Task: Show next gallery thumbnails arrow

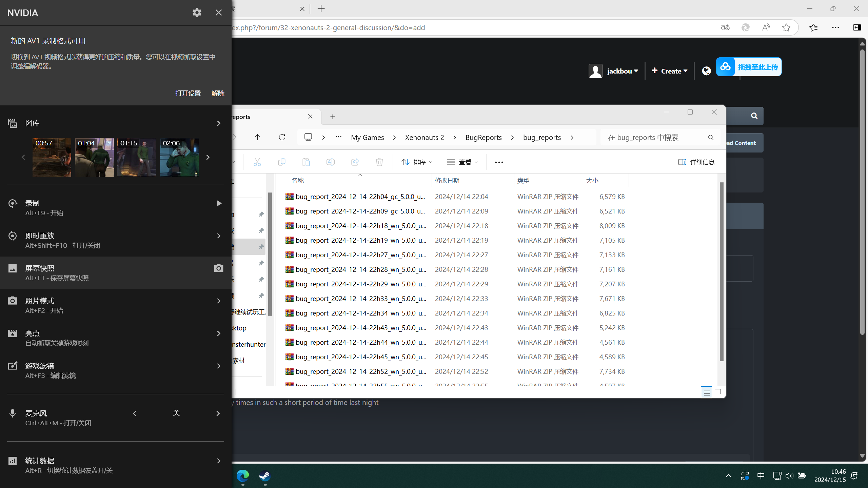Action: point(208,157)
